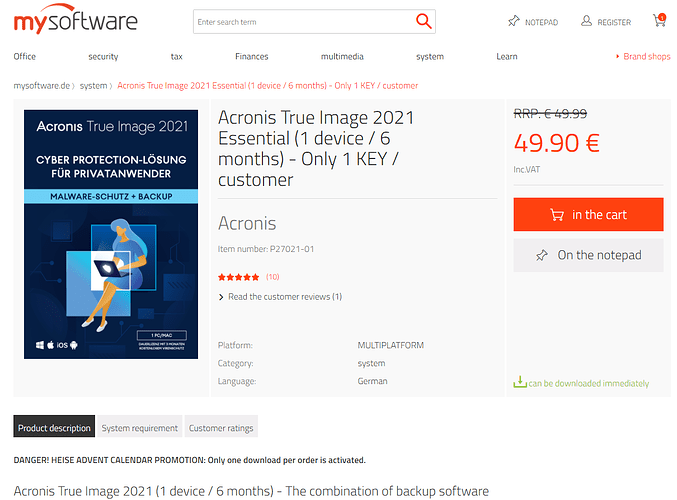The height and width of the screenshot is (500, 677).
Task: Click the search magnifier icon
Action: pos(423,21)
